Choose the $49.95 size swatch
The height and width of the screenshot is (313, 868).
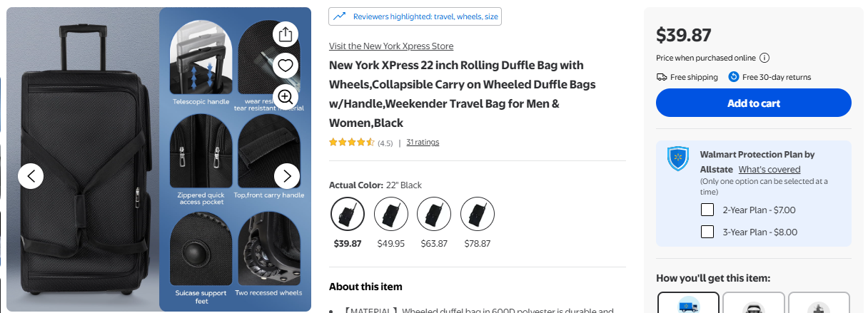pyautogui.click(x=391, y=214)
